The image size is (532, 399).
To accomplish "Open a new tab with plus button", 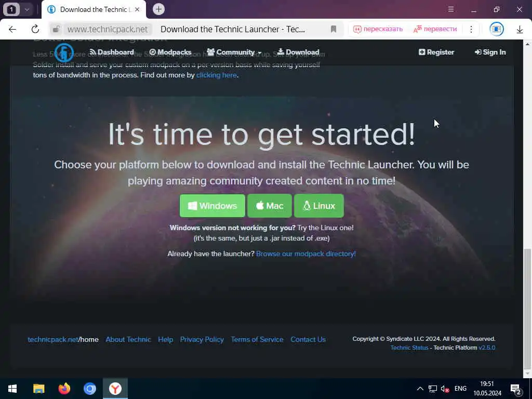I will 158,9.
